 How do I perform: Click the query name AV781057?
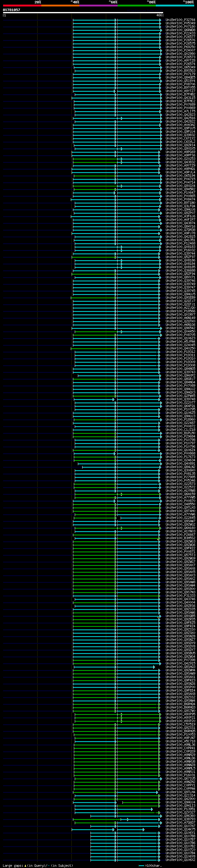(x=11, y=10)
